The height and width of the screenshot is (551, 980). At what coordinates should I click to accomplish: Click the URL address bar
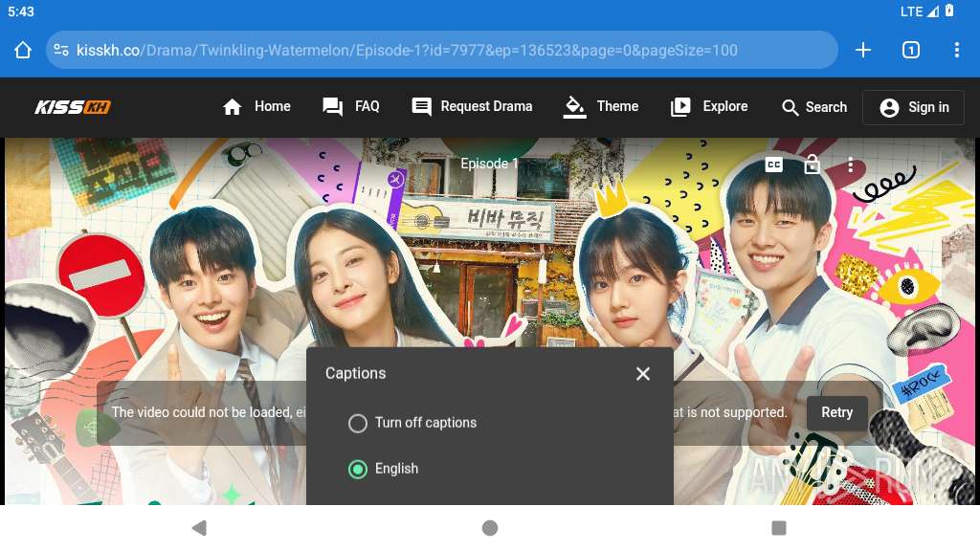[442, 50]
